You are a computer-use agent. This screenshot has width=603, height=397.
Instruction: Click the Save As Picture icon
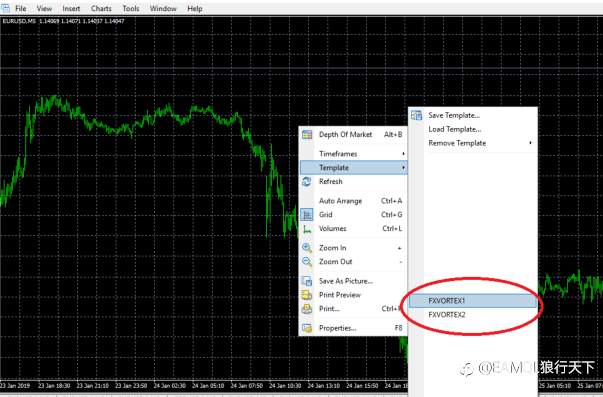click(x=307, y=281)
